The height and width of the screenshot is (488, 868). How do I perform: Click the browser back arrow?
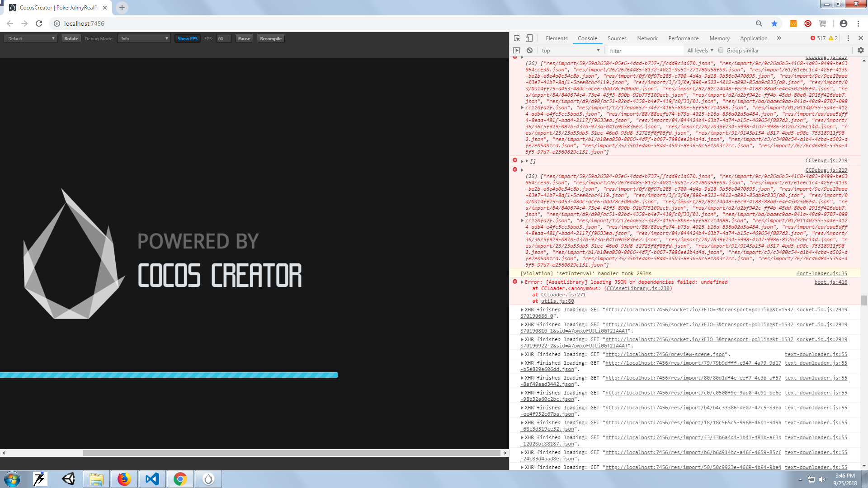click(10, 23)
